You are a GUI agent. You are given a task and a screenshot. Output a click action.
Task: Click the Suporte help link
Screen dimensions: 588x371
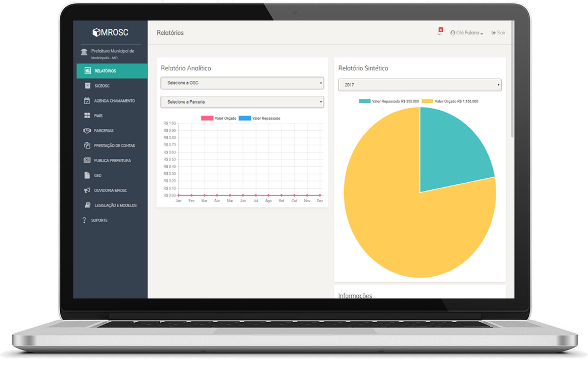tap(99, 220)
